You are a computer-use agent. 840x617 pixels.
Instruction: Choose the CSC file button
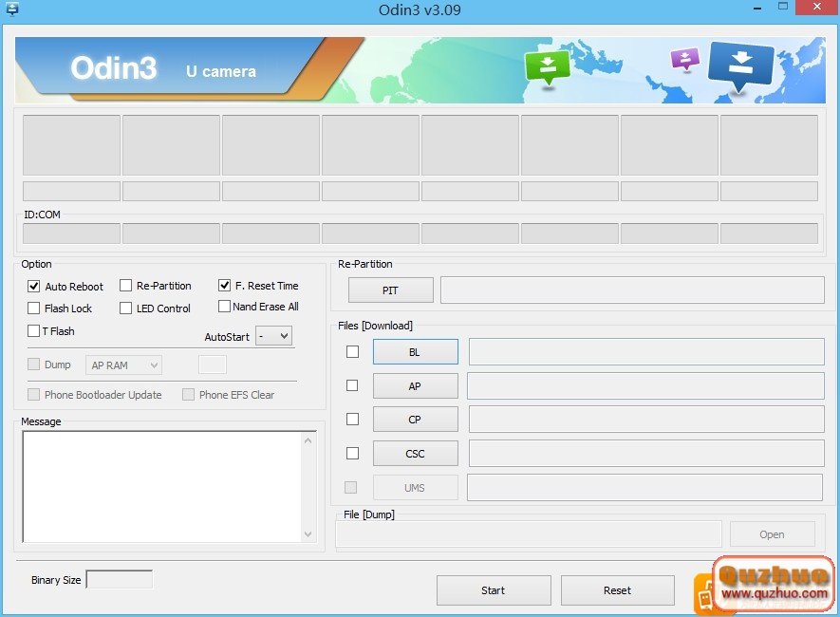pos(415,454)
